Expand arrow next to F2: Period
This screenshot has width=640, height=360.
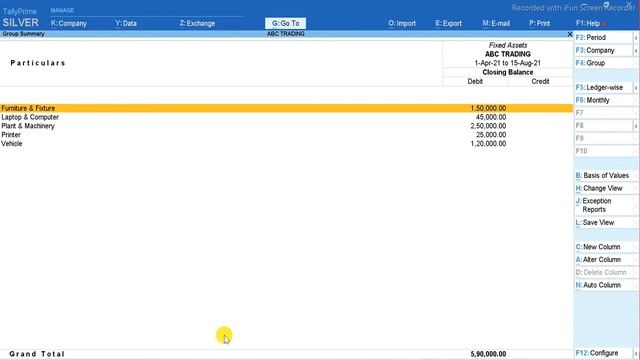pyautogui.click(x=636, y=38)
